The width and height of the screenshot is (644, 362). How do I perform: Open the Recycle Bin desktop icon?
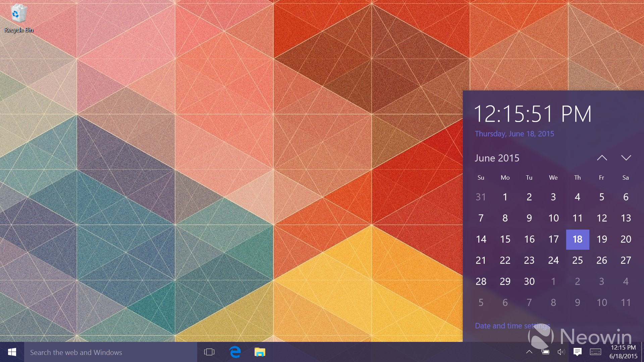coord(18,18)
